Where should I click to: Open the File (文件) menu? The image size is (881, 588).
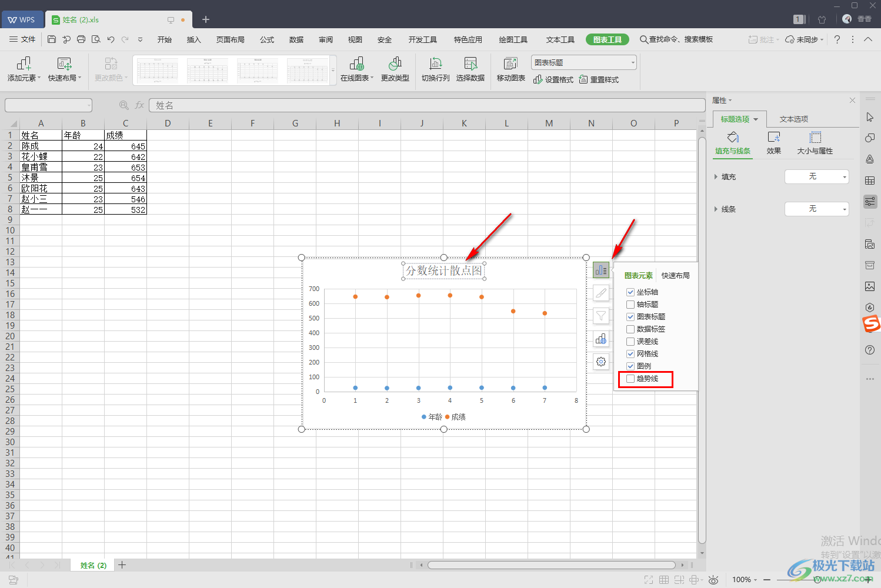(x=23, y=39)
